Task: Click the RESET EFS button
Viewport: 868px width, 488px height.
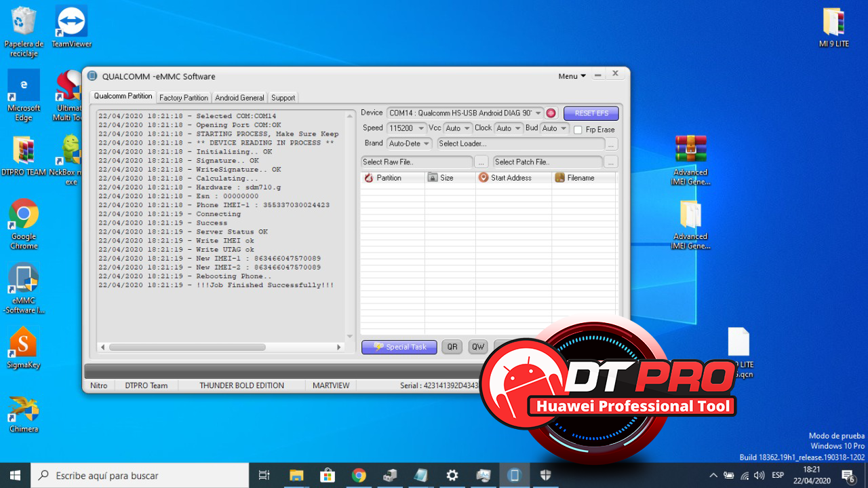Action: pyautogui.click(x=591, y=113)
